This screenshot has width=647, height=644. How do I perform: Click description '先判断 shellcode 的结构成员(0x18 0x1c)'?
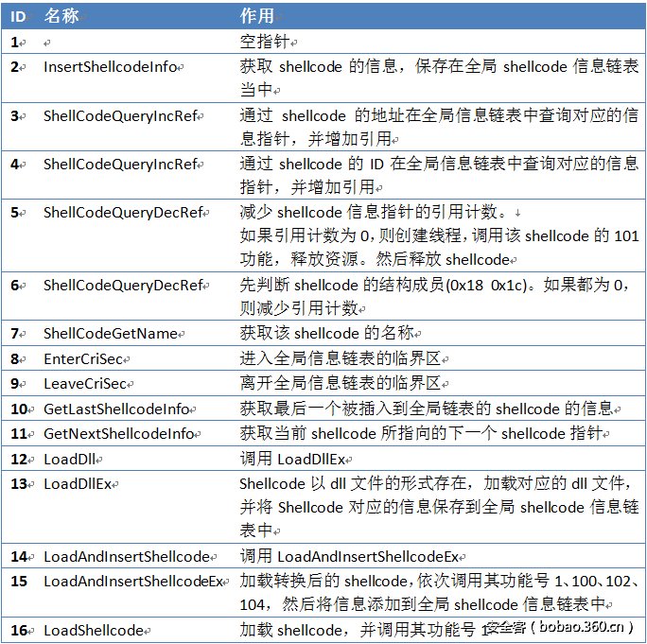coord(435,296)
